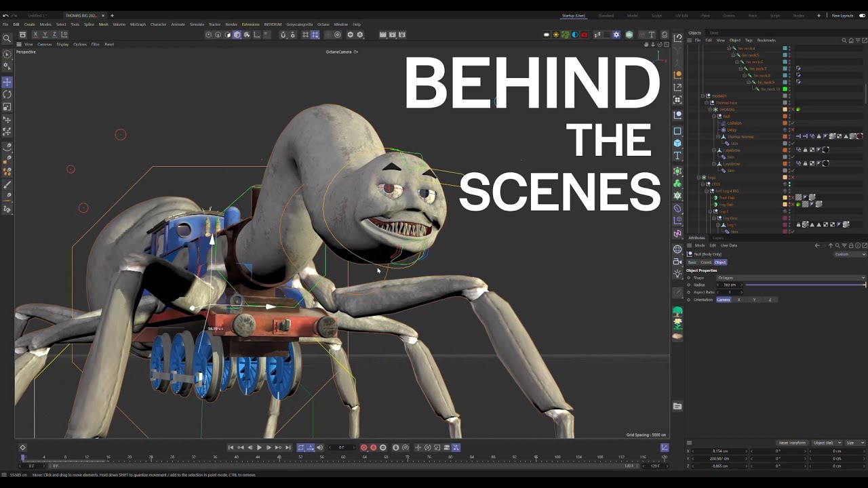Viewport: 868px width, 488px height.
Task: Add a Camera object from right palette
Action: click(677, 262)
